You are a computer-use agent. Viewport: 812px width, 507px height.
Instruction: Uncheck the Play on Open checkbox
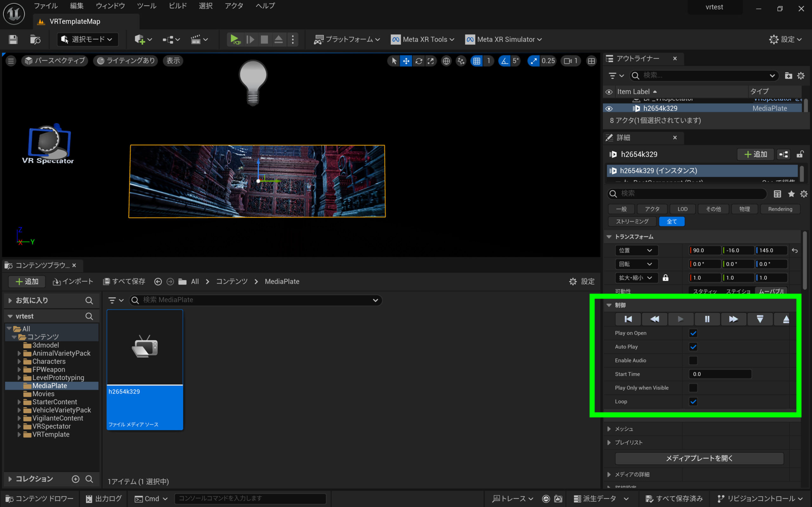click(x=693, y=333)
